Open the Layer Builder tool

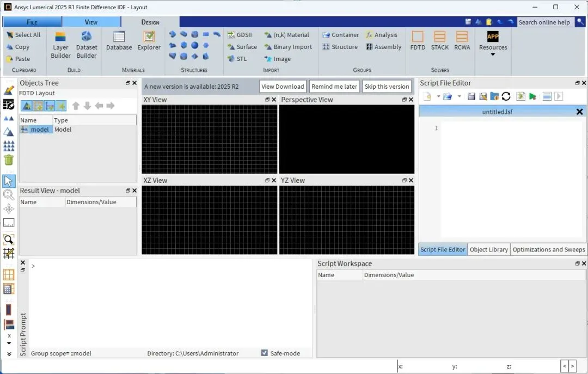tap(60, 45)
